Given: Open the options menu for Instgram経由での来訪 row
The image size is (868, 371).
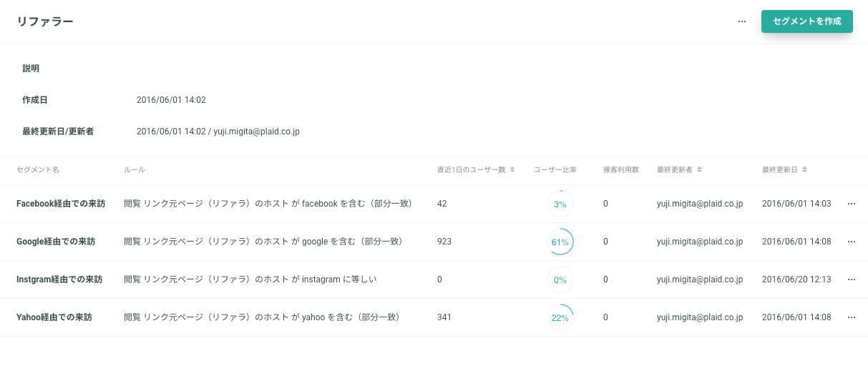Looking at the screenshot, I should click(x=852, y=280).
